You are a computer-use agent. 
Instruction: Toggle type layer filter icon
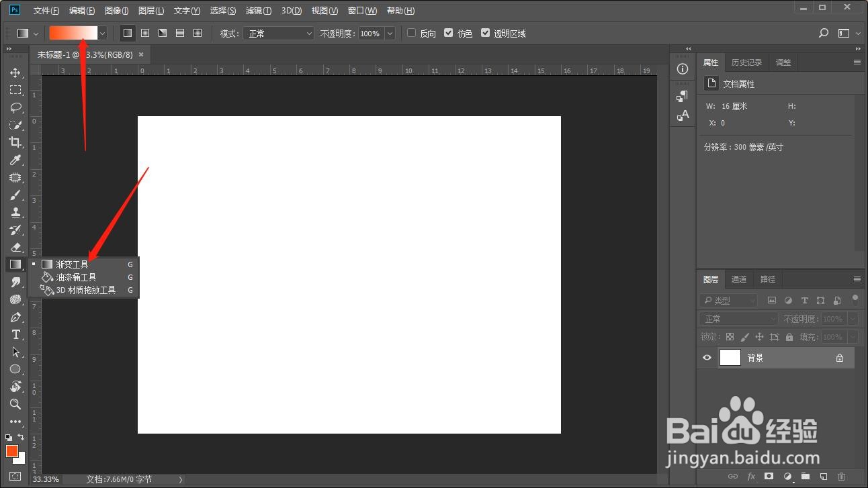point(804,300)
